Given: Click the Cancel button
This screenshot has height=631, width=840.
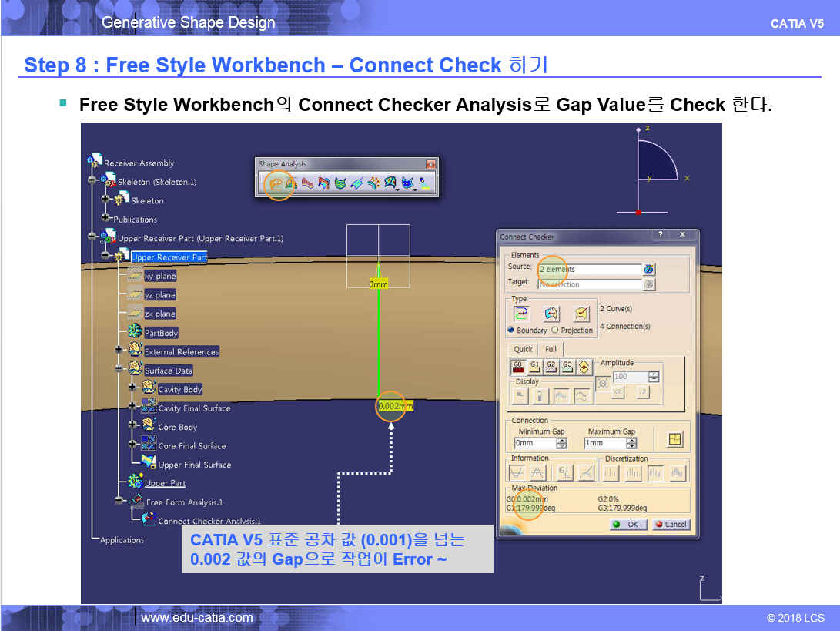Looking at the screenshot, I should click(670, 524).
